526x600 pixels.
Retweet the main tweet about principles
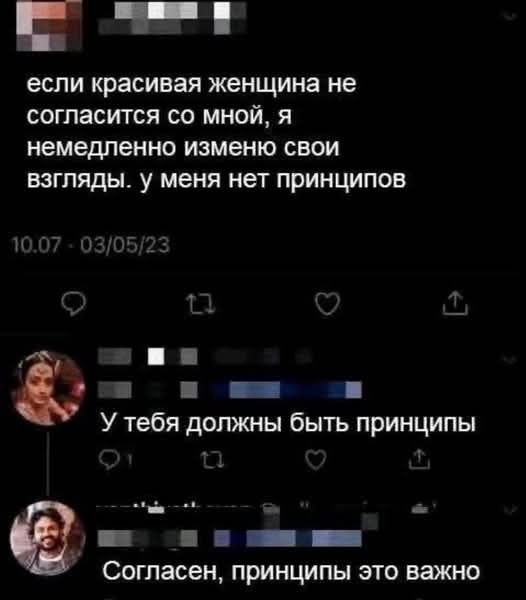click(201, 304)
